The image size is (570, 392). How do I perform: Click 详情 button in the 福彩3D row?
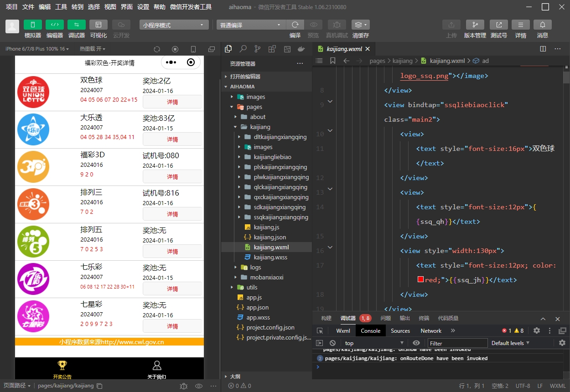click(x=172, y=176)
